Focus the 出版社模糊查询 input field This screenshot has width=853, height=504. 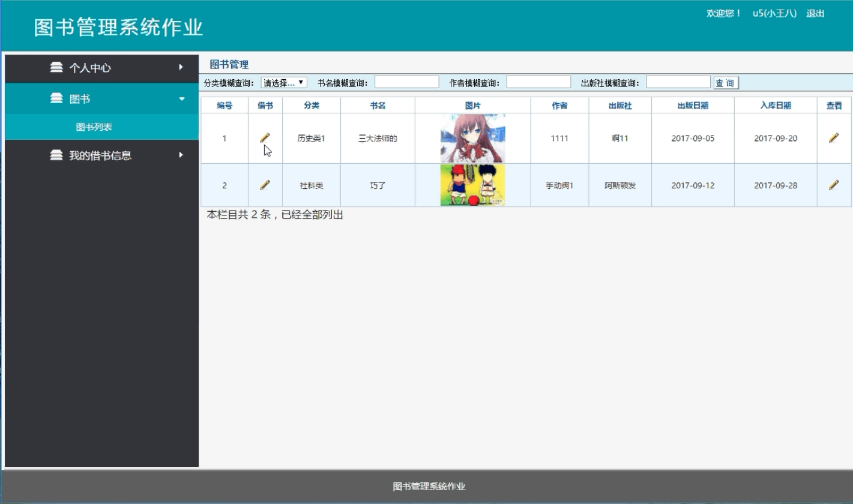pos(678,82)
